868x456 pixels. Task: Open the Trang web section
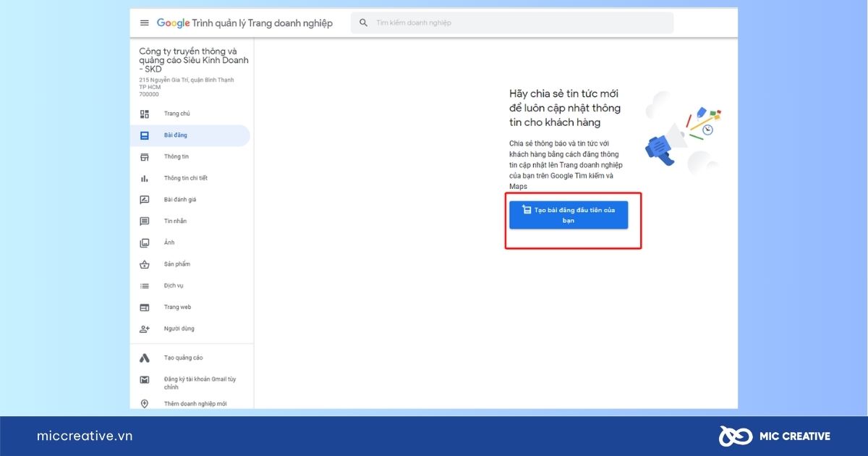[190, 307]
